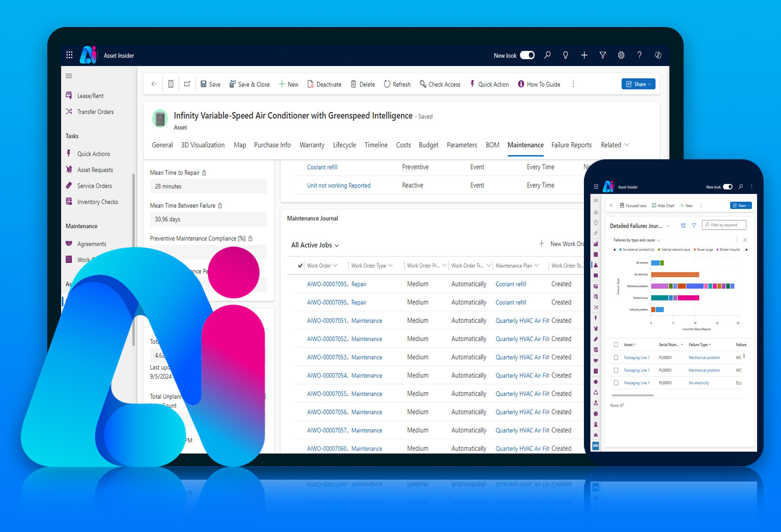
Task: Open the app launcher grid in tablet header
Action: (69, 55)
